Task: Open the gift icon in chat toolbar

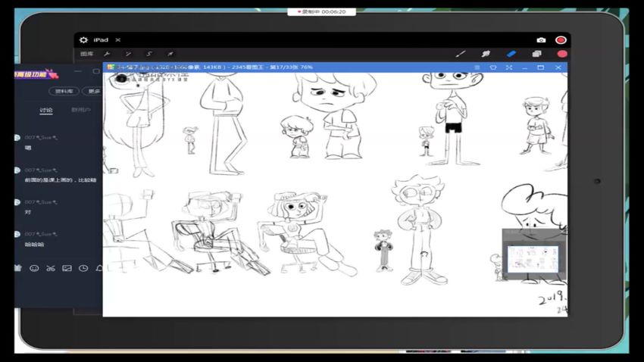Action: pos(17,268)
